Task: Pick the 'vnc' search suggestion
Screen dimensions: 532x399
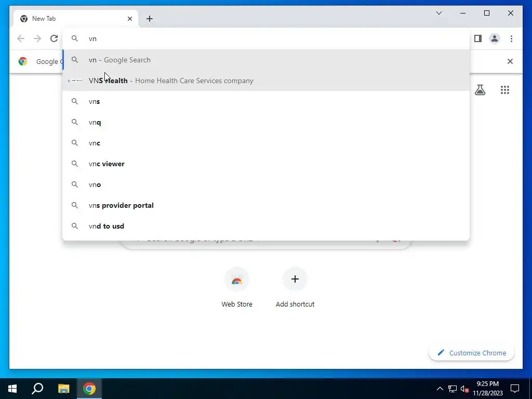Action: (266, 143)
